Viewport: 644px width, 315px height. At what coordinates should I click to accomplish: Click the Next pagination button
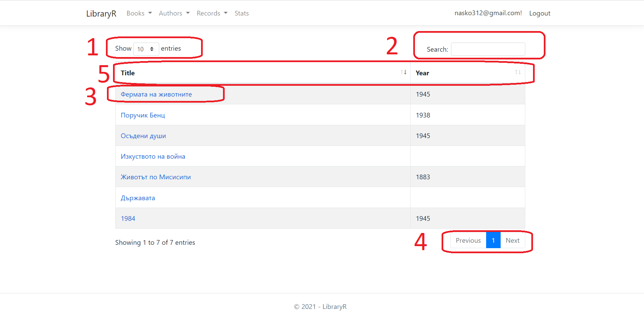pyautogui.click(x=512, y=240)
